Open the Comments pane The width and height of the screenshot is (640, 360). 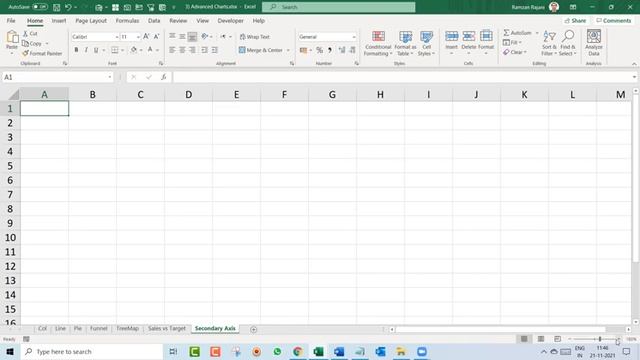613,20
